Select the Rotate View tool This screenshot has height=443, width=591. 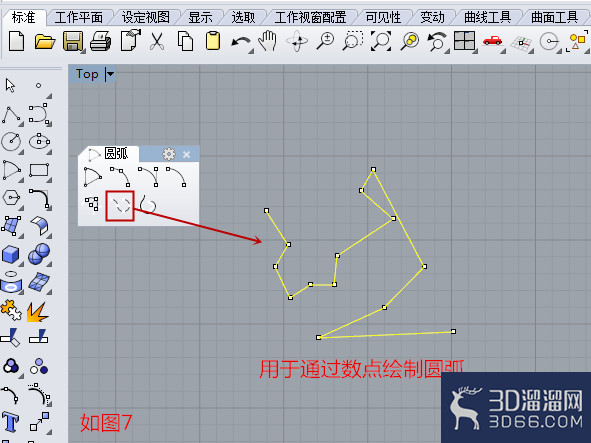[x=297, y=41]
